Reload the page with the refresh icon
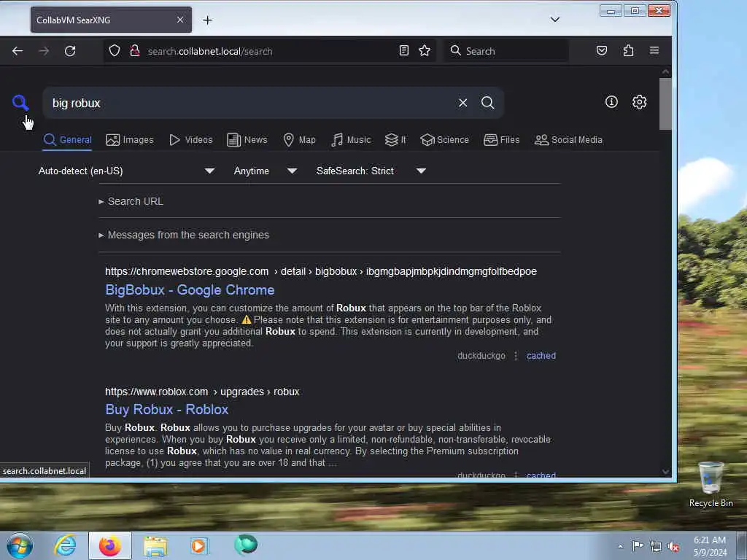Image resolution: width=747 pixels, height=560 pixels. click(70, 51)
